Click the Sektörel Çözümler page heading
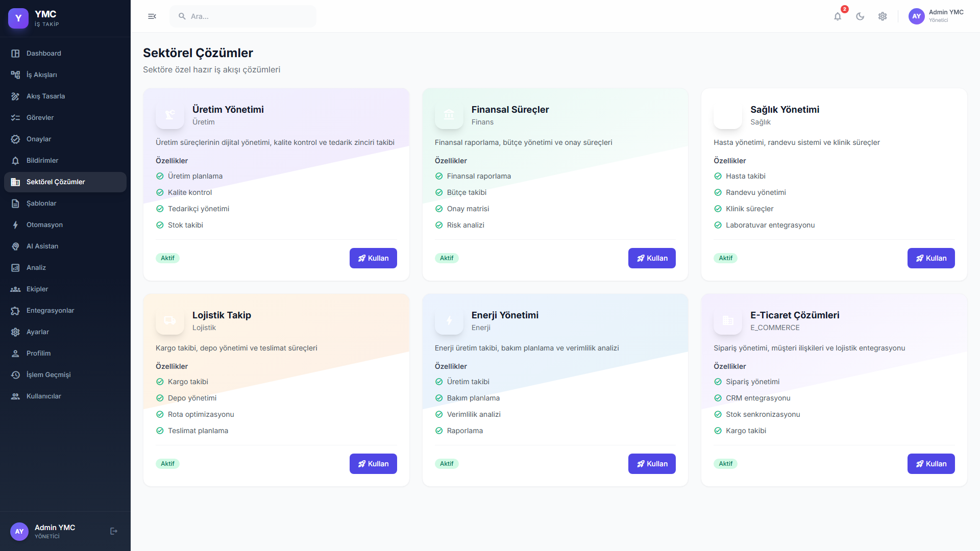 click(x=198, y=53)
